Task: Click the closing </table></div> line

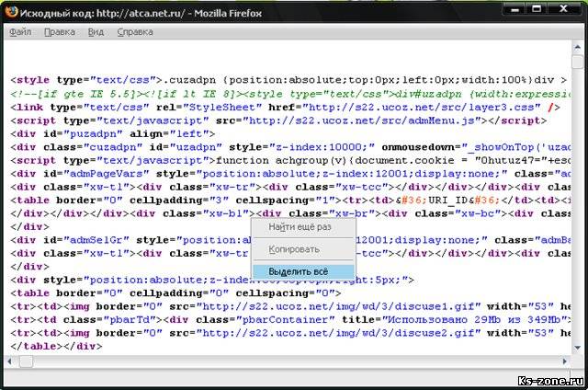Action: [56, 347]
